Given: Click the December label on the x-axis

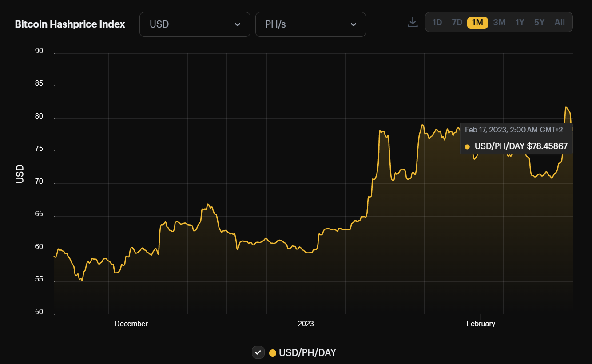Looking at the screenshot, I should [131, 324].
